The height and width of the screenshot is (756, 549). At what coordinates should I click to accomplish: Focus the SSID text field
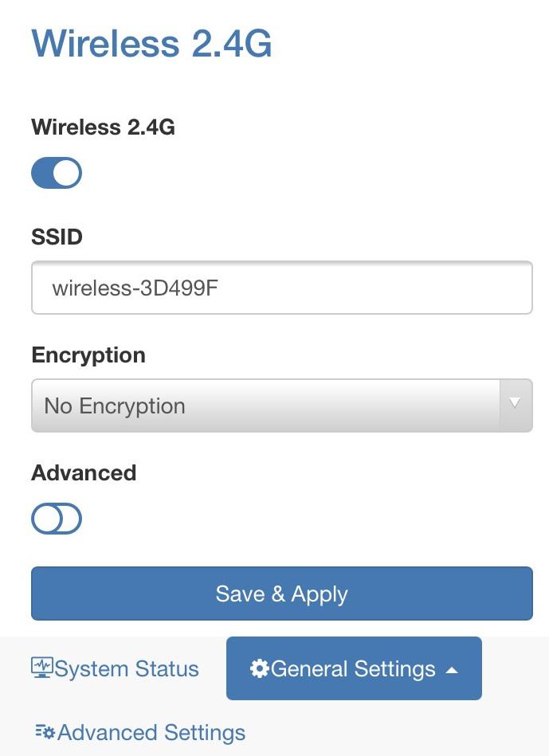(x=281, y=288)
